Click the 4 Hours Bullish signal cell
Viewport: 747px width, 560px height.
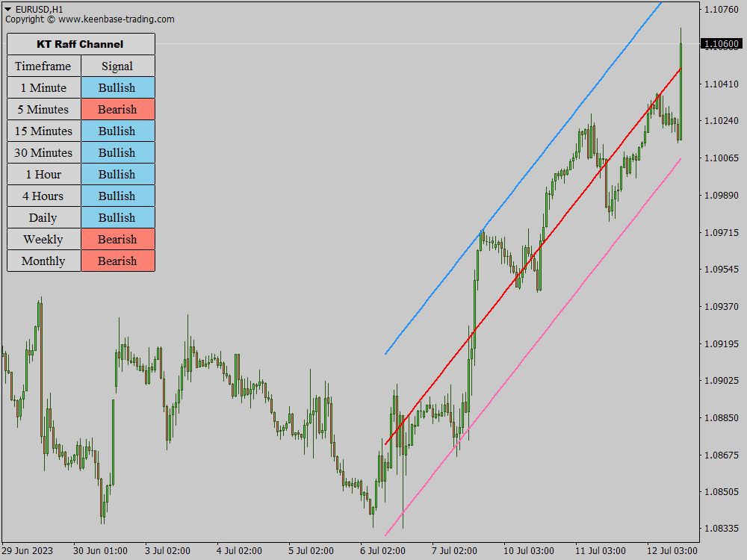tap(117, 196)
